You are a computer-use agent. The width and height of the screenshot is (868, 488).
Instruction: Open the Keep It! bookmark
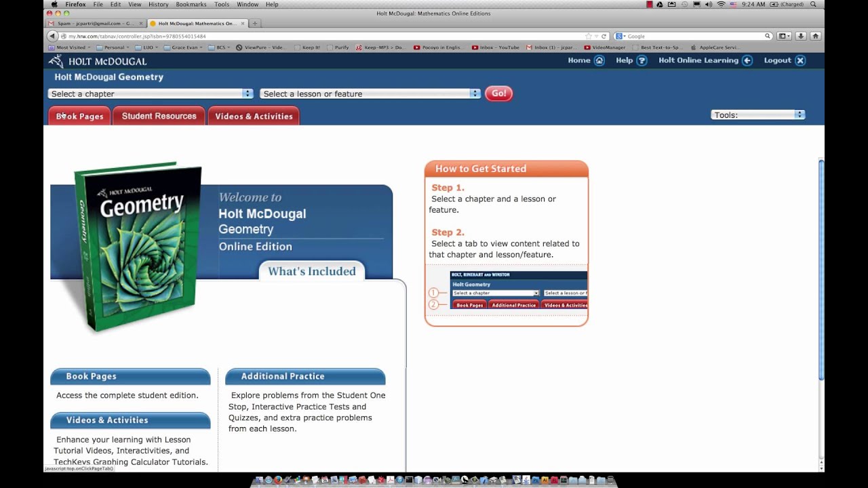[x=307, y=47]
